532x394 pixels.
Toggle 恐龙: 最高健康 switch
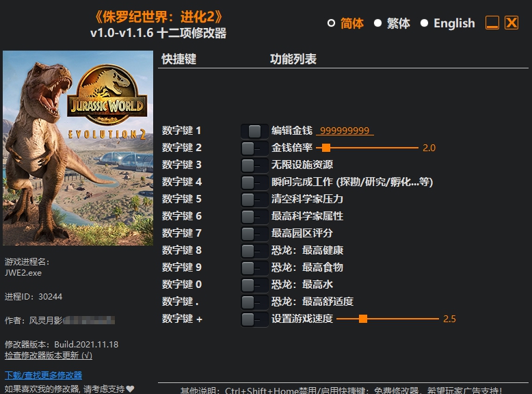click(x=254, y=251)
